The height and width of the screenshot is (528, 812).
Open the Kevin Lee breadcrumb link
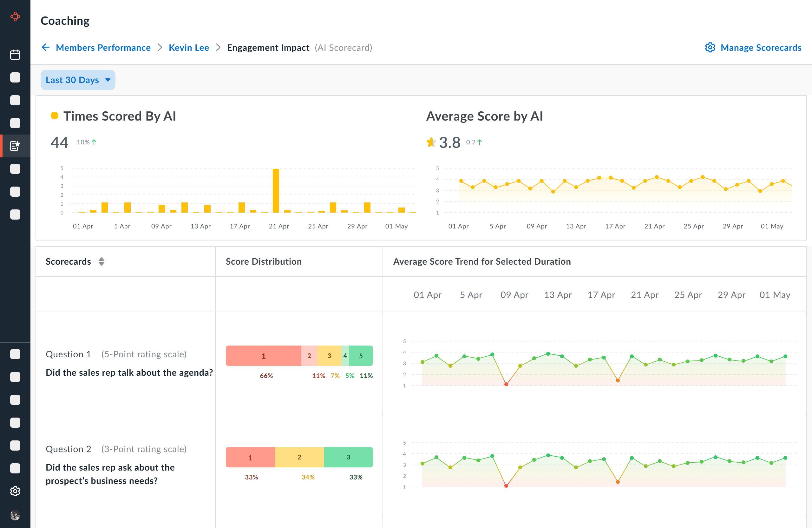point(189,48)
